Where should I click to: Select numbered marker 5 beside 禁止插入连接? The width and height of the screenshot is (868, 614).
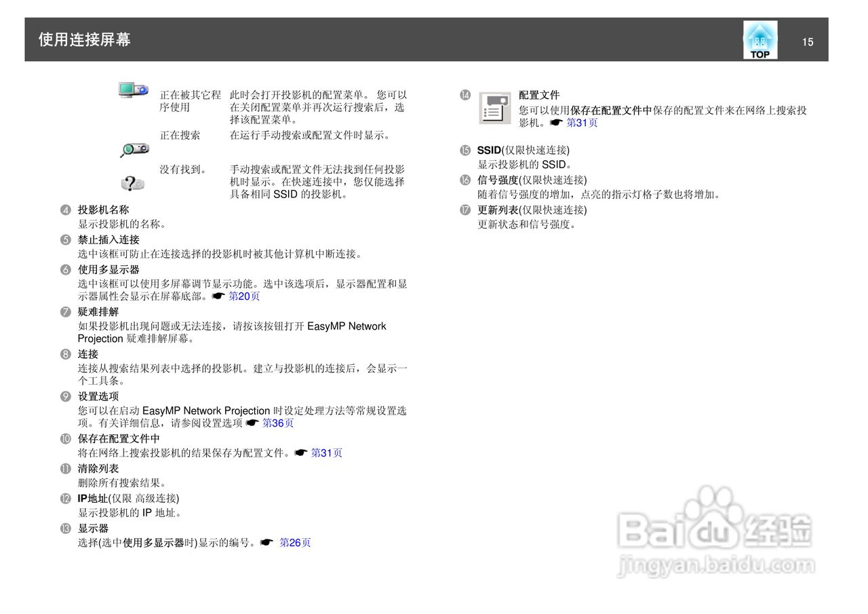coord(65,239)
